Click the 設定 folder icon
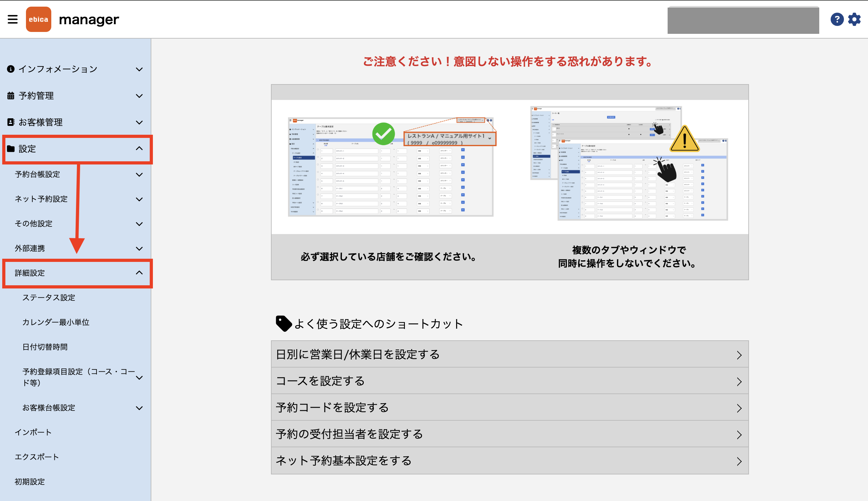 click(11, 149)
